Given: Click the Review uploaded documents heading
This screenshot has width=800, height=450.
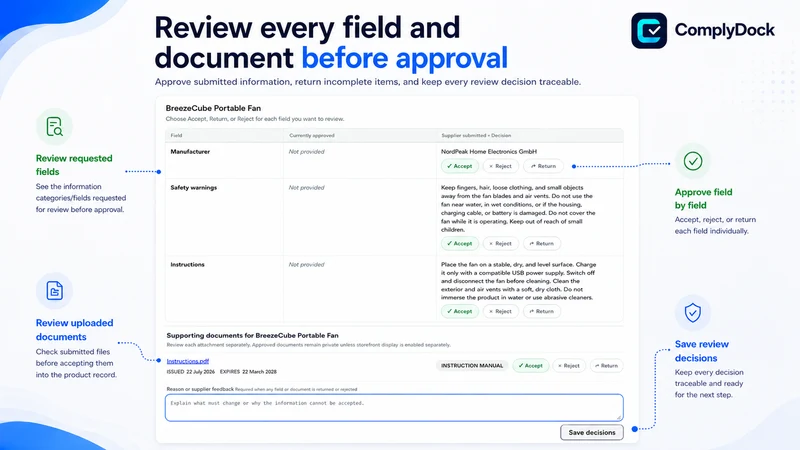Looking at the screenshot, I should click(74, 330).
